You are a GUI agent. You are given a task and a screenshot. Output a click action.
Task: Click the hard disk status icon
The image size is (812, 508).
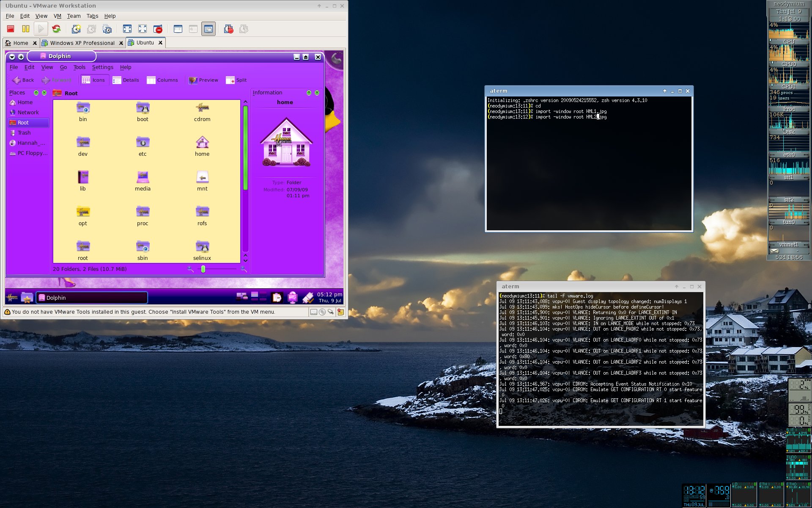point(314,312)
